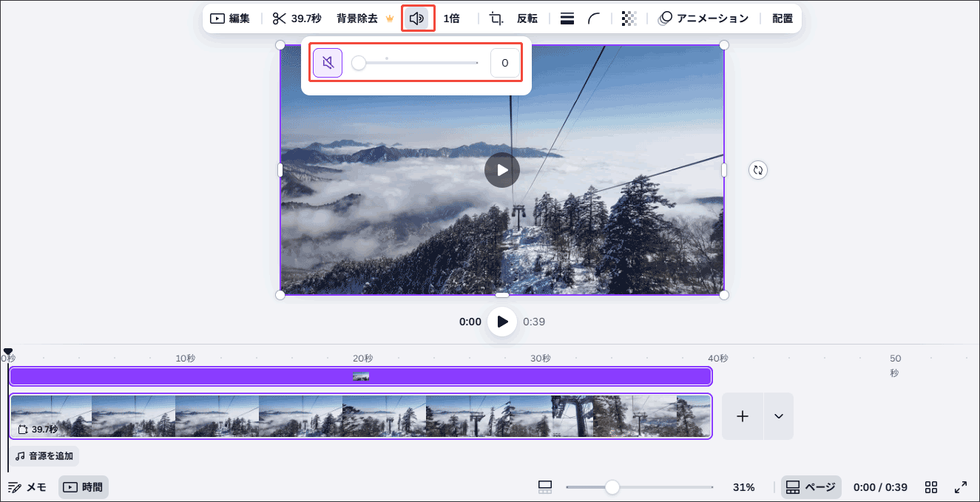Click the 40秒 timeline ruler mark
The image size is (980, 502).
(x=718, y=359)
